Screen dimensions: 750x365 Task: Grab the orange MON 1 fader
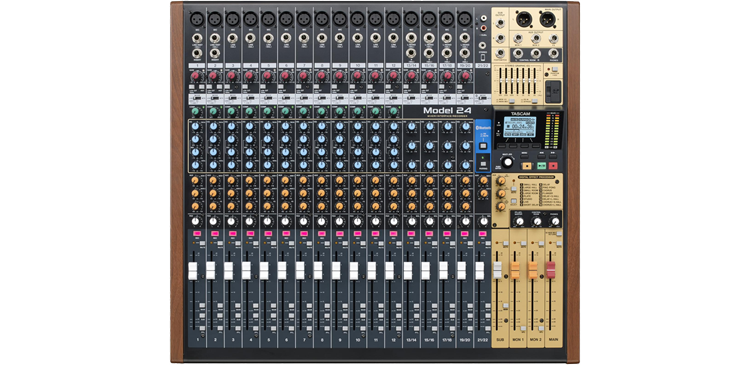coord(515,270)
